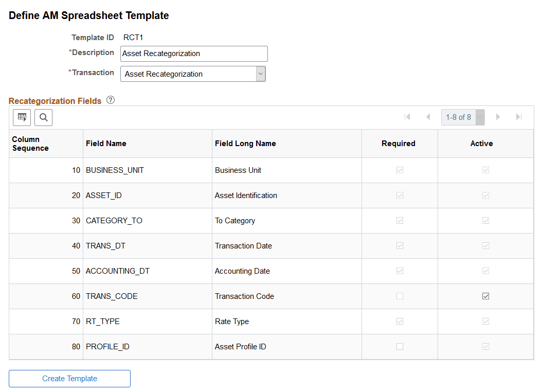Enable Required for TRANS_CODE
This screenshot has width=542, height=392.
coord(399,296)
